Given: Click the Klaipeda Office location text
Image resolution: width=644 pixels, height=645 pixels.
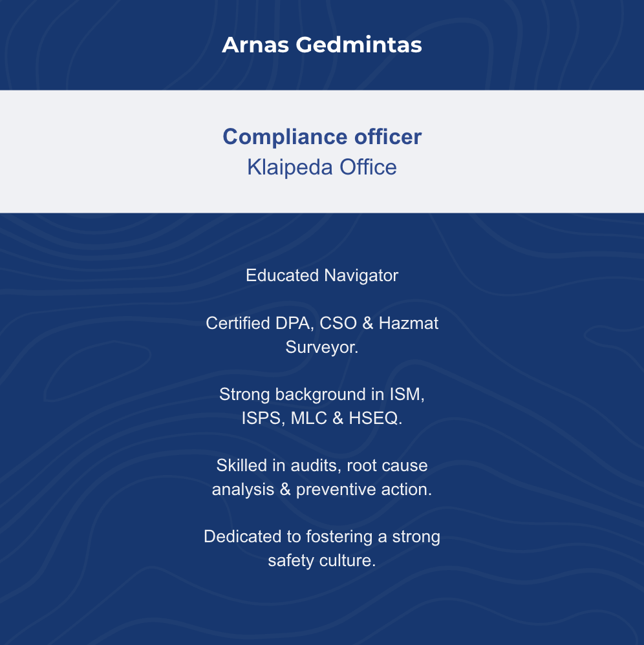Looking at the screenshot, I should [321, 167].
